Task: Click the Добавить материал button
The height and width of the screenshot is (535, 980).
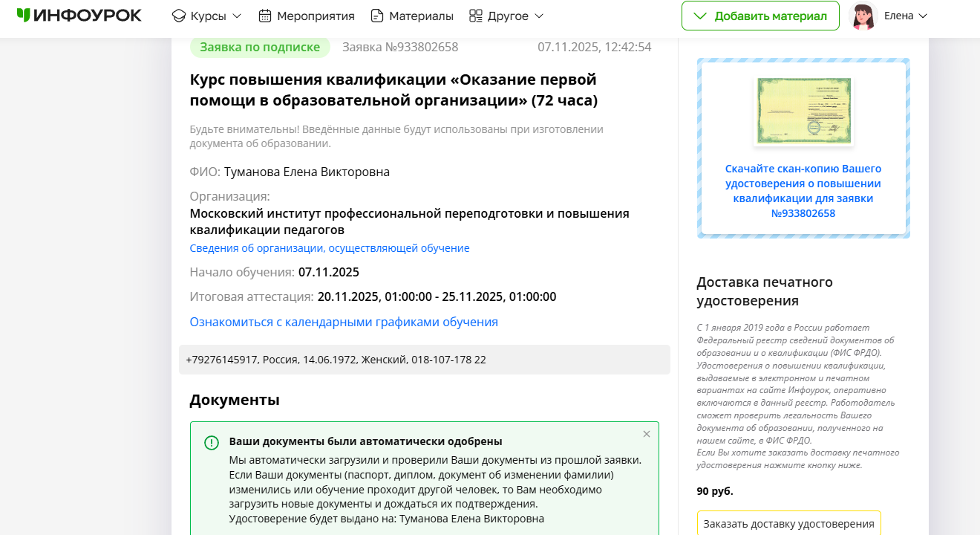Action: click(x=760, y=16)
